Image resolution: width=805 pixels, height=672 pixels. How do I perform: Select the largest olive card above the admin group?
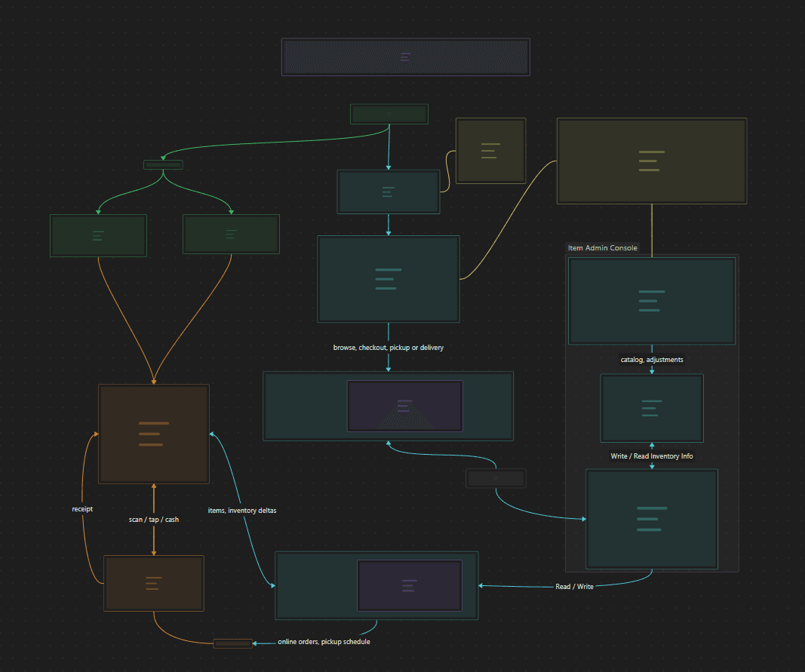(652, 161)
